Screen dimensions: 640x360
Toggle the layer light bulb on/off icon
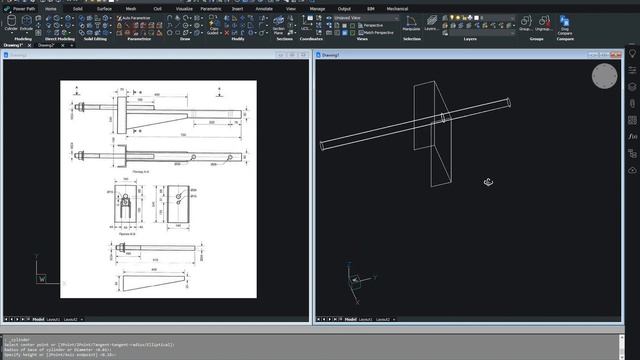point(452,18)
